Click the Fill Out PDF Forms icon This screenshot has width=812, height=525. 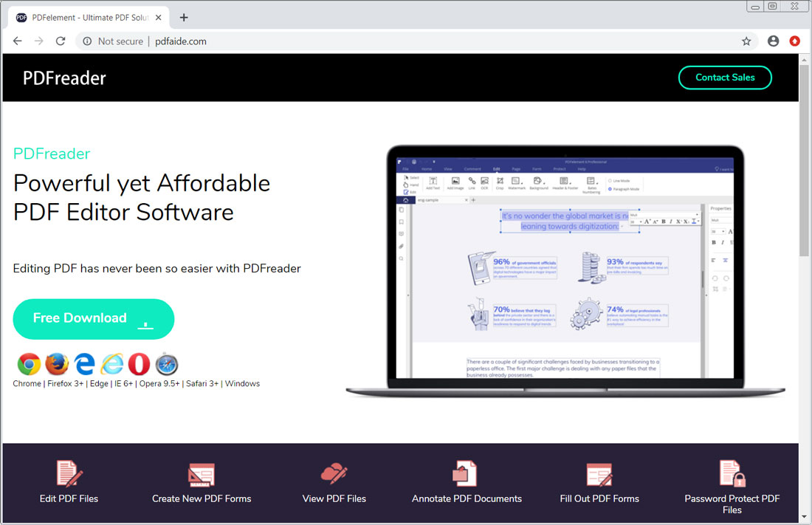point(599,475)
